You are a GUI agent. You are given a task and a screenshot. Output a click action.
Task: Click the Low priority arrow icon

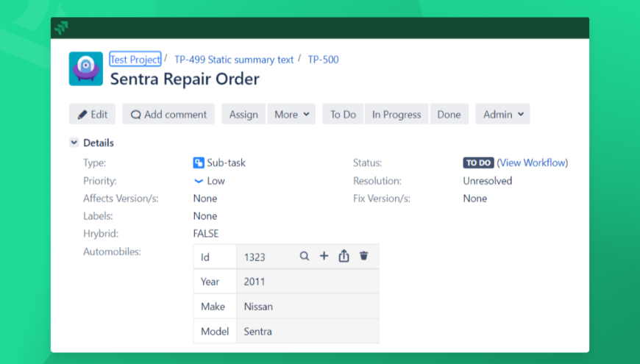point(199,181)
